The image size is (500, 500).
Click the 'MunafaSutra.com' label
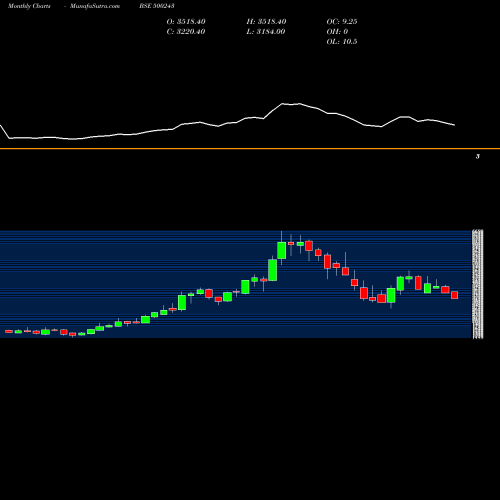click(x=95, y=6)
